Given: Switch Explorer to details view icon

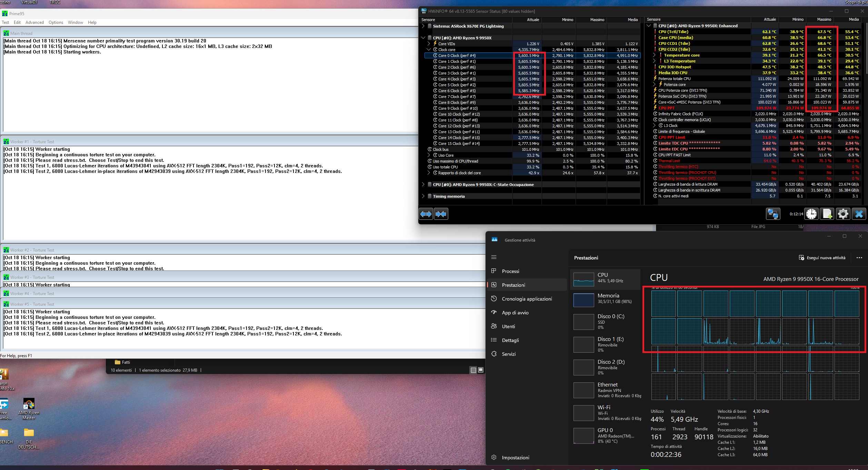Looking at the screenshot, I should tap(473, 370).
